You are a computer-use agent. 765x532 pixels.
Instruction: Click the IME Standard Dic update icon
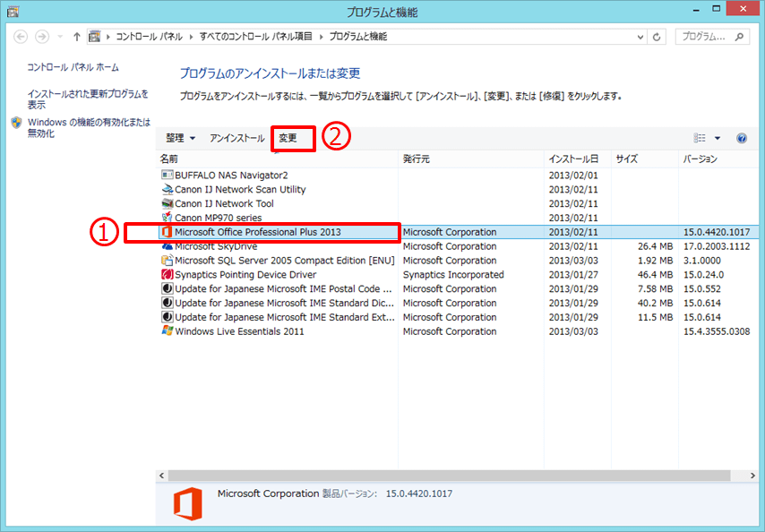coord(167,303)
